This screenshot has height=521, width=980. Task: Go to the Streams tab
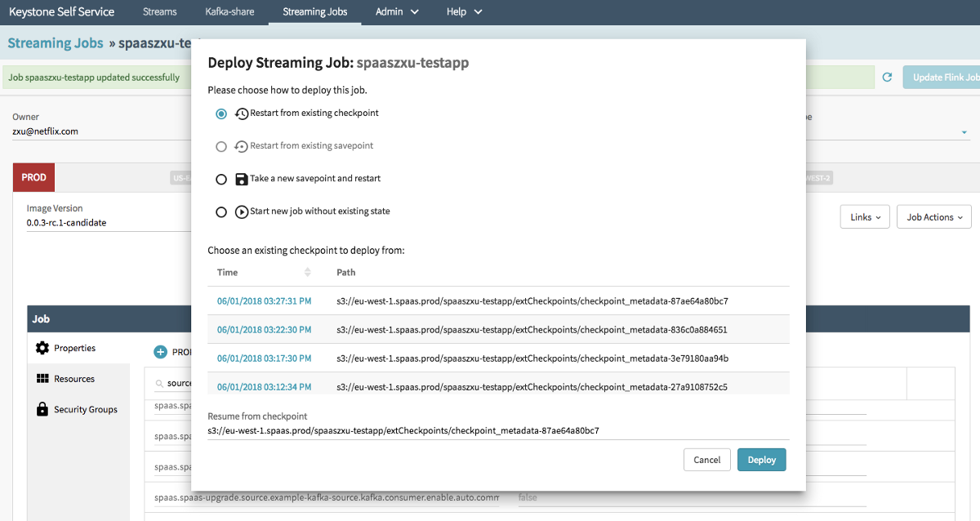[x=159, y=11]
